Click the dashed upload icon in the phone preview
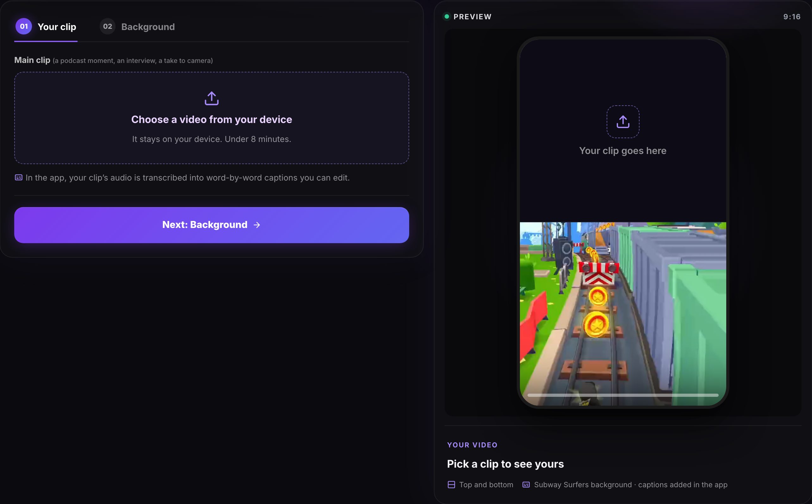The height and width of the screenshot is (504, 812). click(622, 122)
